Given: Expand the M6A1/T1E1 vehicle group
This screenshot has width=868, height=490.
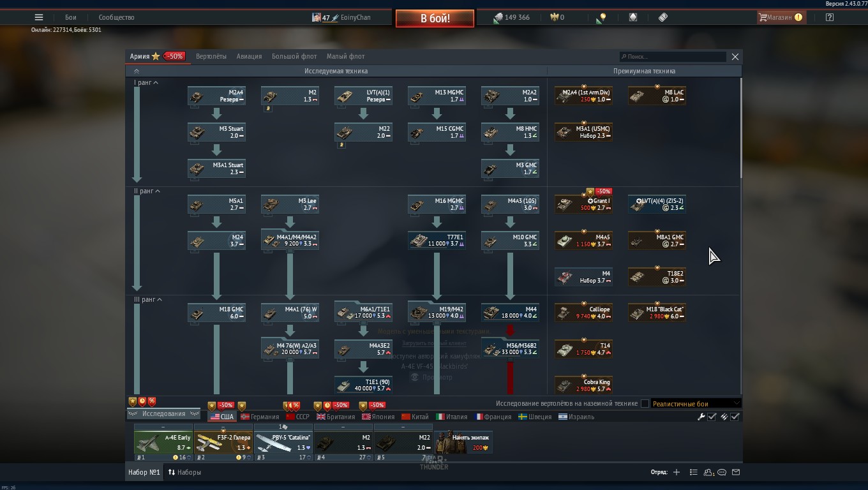Looking at the screenshot, I should pyautogui.click(x=364, y=312).
